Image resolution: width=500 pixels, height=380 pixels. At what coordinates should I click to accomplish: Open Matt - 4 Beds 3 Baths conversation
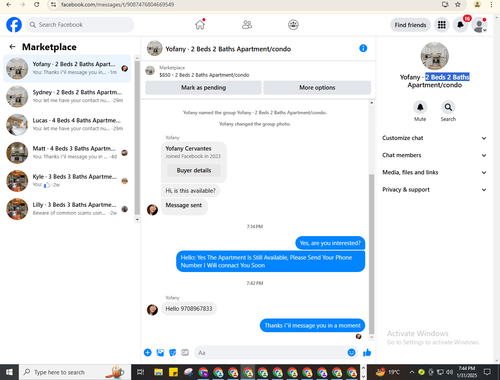67,153
